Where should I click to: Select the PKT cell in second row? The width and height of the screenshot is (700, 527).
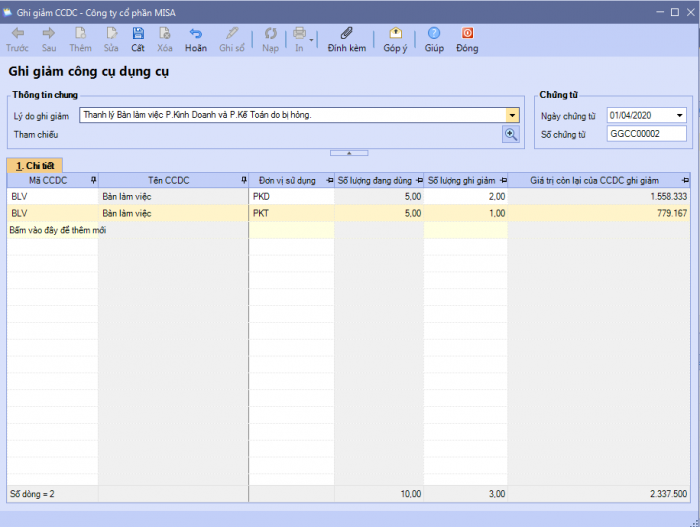click(290, 213)
